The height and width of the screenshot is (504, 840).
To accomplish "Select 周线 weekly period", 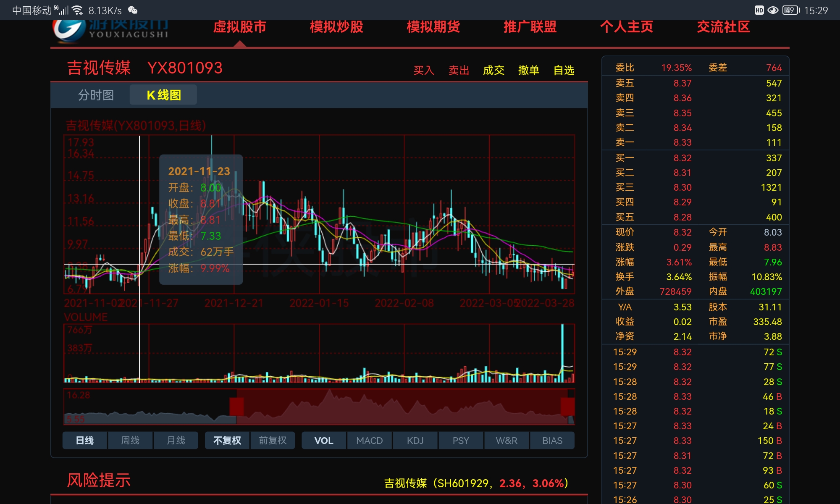I will pyautogui.click(x=130, y=440).
